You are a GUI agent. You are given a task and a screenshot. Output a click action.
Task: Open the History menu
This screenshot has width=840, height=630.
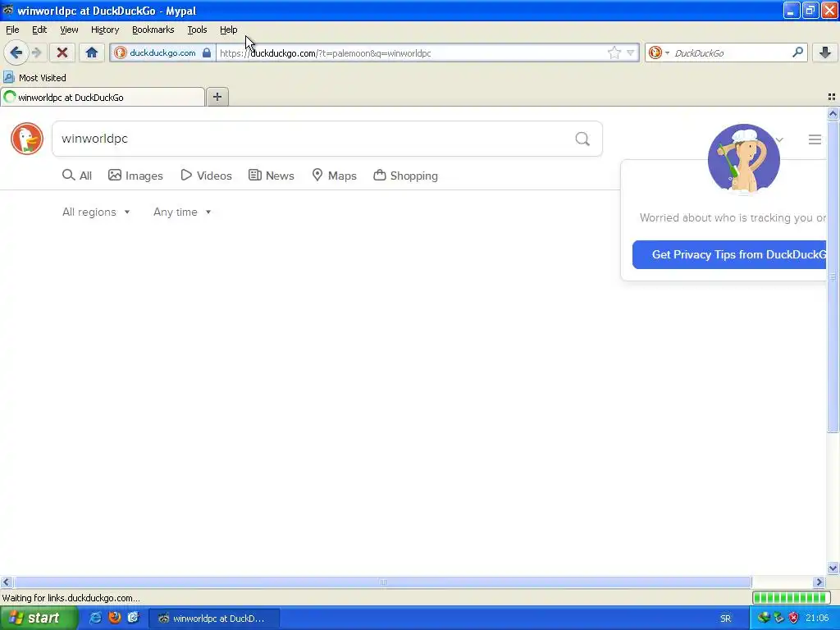pos(104,30)
